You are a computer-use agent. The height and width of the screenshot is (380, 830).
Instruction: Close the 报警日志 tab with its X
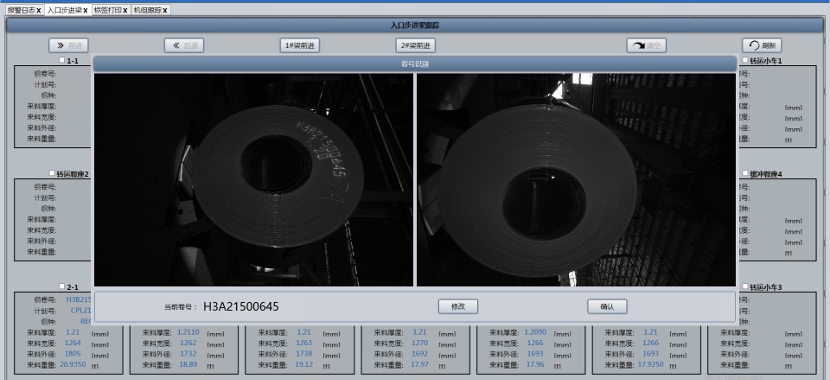click(39, 11)
